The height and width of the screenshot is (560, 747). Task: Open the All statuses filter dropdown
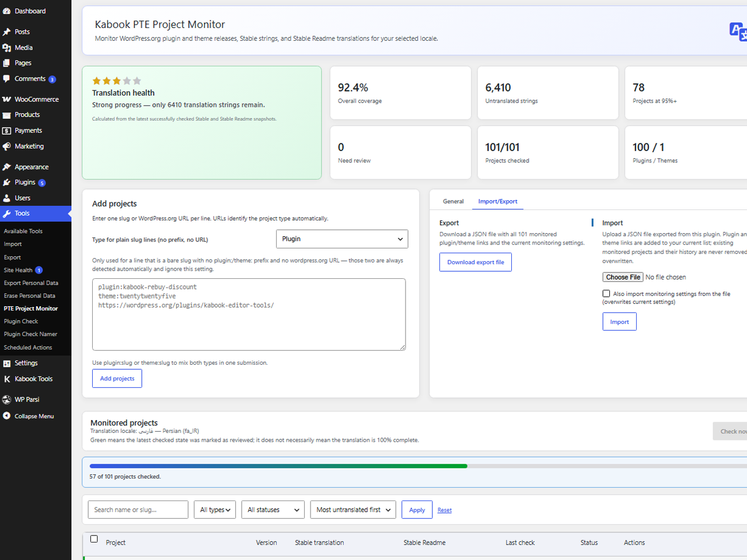point(273,510)
